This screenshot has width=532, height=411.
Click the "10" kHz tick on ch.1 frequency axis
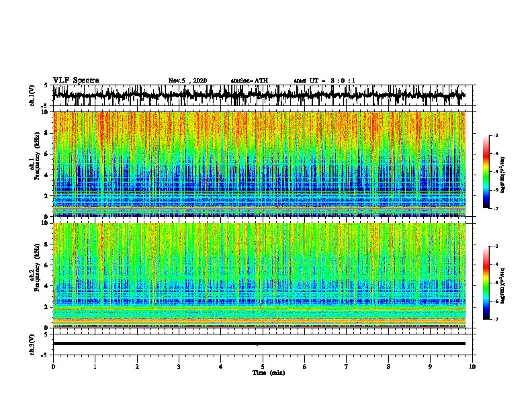click(45, 112)
